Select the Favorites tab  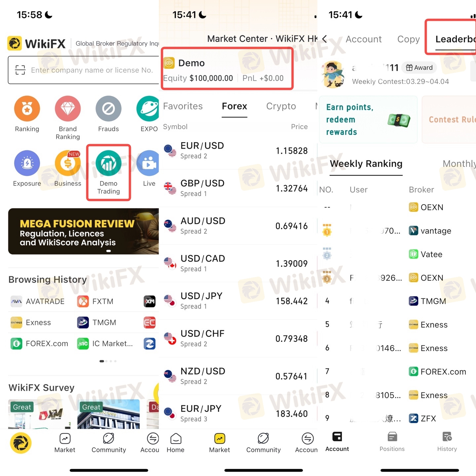(x=183, y=106)
